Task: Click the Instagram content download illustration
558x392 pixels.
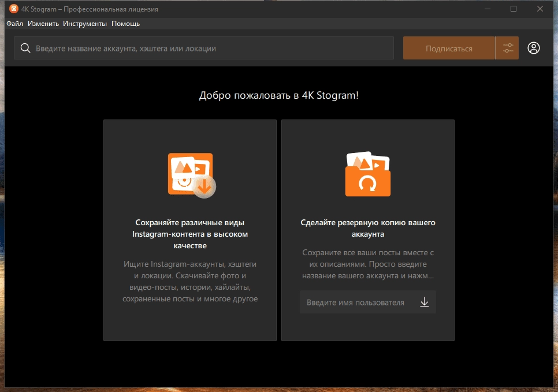Action: [192, 176]
